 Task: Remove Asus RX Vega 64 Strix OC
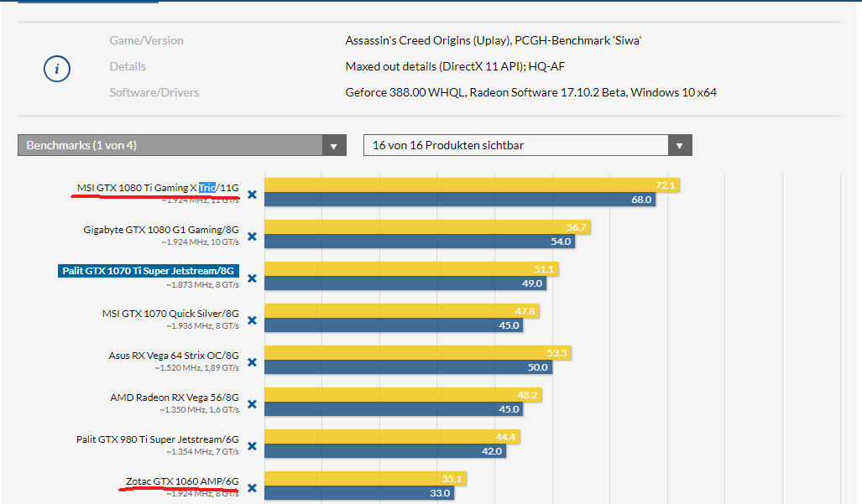click(252, 362)
